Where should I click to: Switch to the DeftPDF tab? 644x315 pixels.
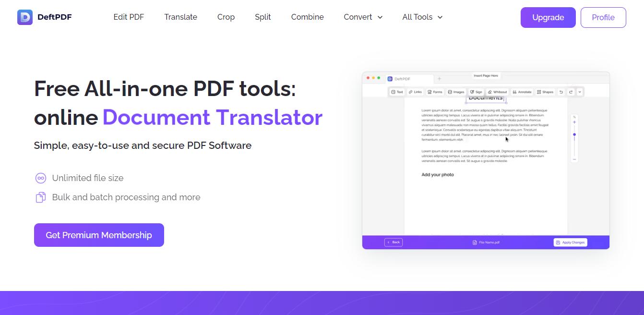pyautogui.click(x=402, y=78)
